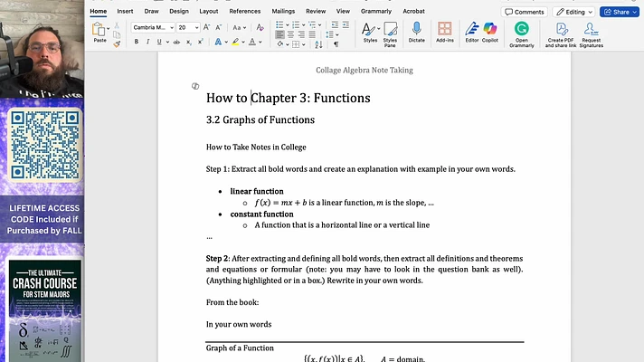Viewport: 644px width, 362px height.
Task: Apply yellow text highlight color
Action: point(235,42)
